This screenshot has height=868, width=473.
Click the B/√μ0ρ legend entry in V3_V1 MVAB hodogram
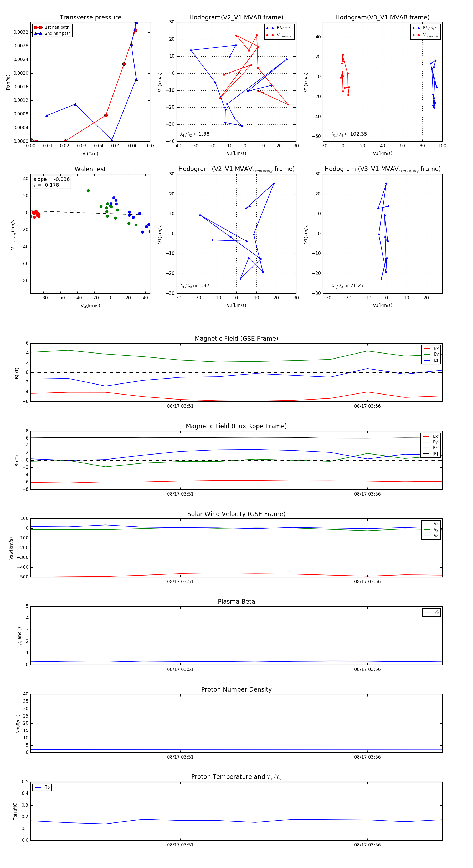pos(425,28)
